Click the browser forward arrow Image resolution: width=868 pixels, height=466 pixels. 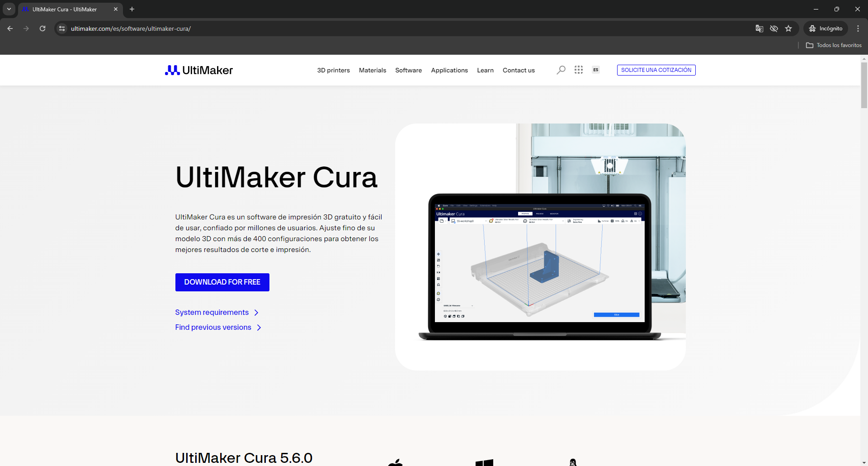[x=26, y=29]
